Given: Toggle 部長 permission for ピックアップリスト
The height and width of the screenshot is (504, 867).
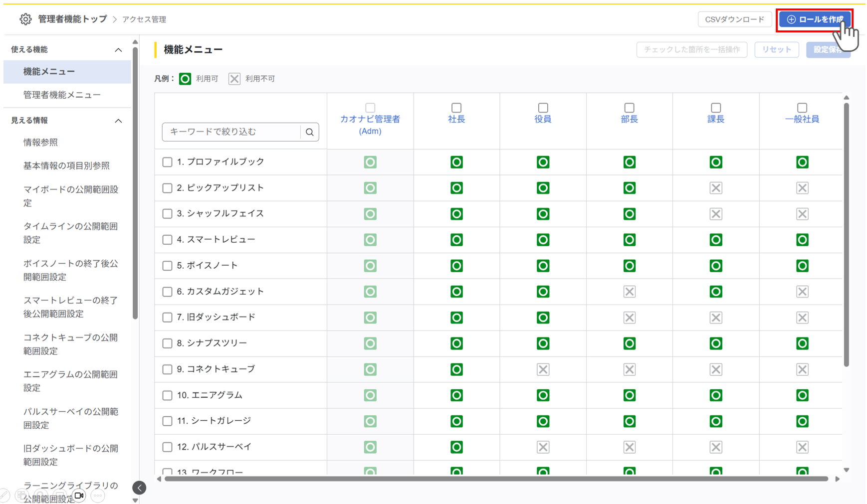Looking at the screenshot, I should pyautogui.click(x=630, y=188).
